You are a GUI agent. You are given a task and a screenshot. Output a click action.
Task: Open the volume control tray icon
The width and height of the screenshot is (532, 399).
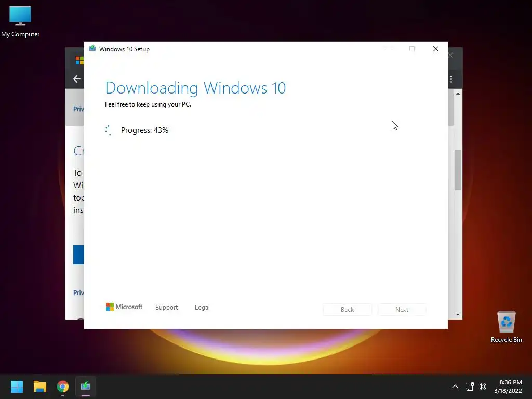click(x=482, y=387)
